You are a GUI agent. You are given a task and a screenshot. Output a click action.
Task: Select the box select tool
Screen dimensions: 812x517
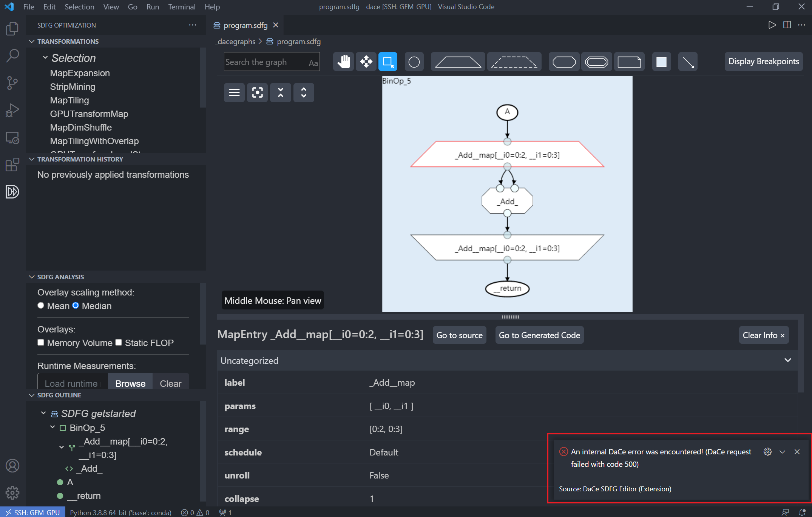pyautogui.click(x=387, y=62)
